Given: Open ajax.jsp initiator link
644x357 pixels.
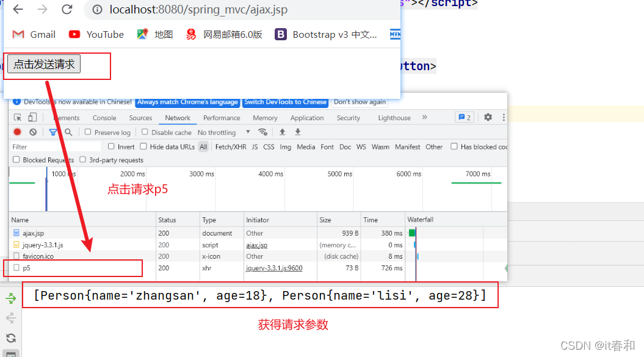Looking at the screenshot, I should (x=257, y=245).
